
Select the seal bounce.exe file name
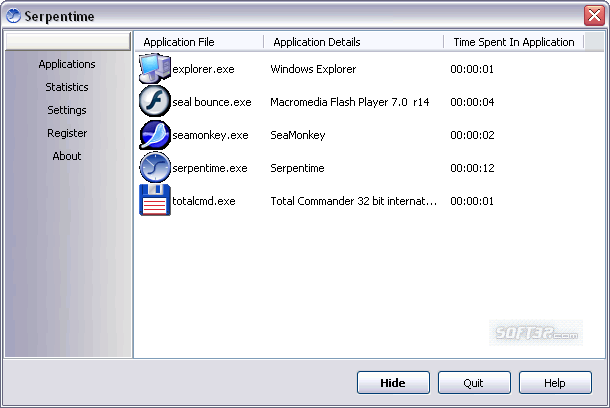click(x=212, y=102)
